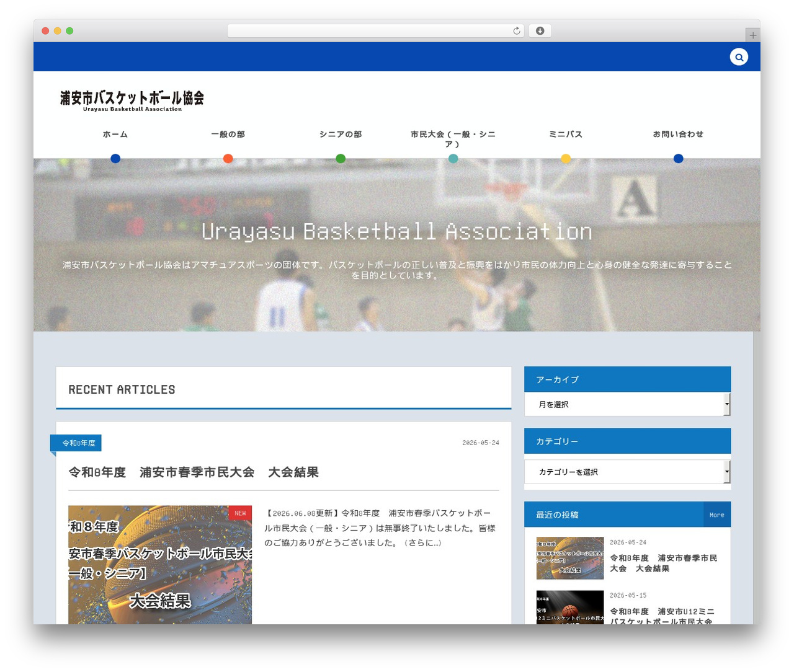Click the 浦安市バスケットボール協会 site logo

tap(132, 100)
